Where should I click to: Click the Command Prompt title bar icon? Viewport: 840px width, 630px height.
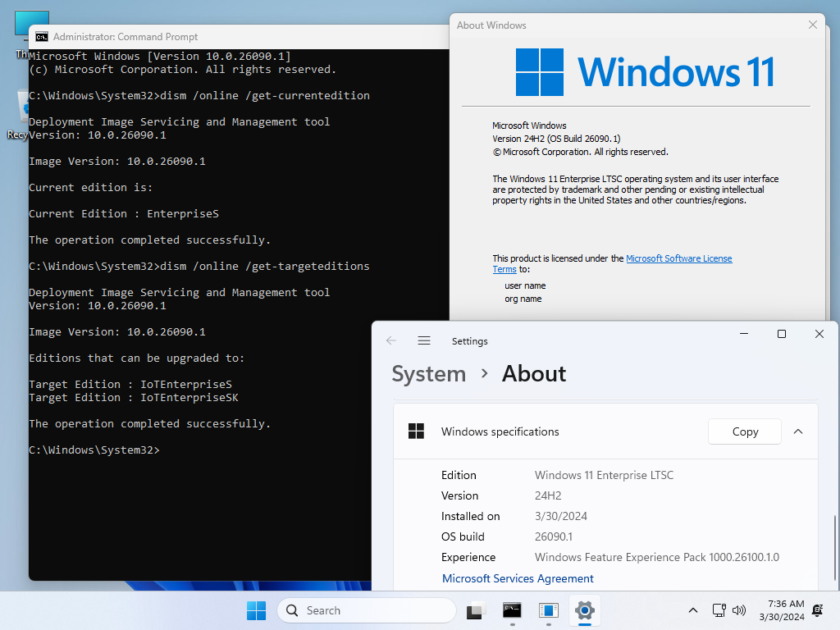coord(41,36)
